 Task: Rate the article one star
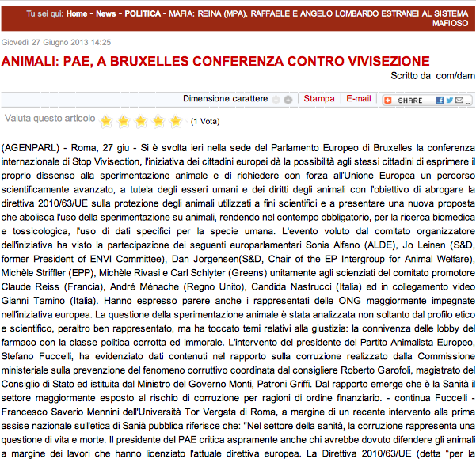[x=106, y=121]
